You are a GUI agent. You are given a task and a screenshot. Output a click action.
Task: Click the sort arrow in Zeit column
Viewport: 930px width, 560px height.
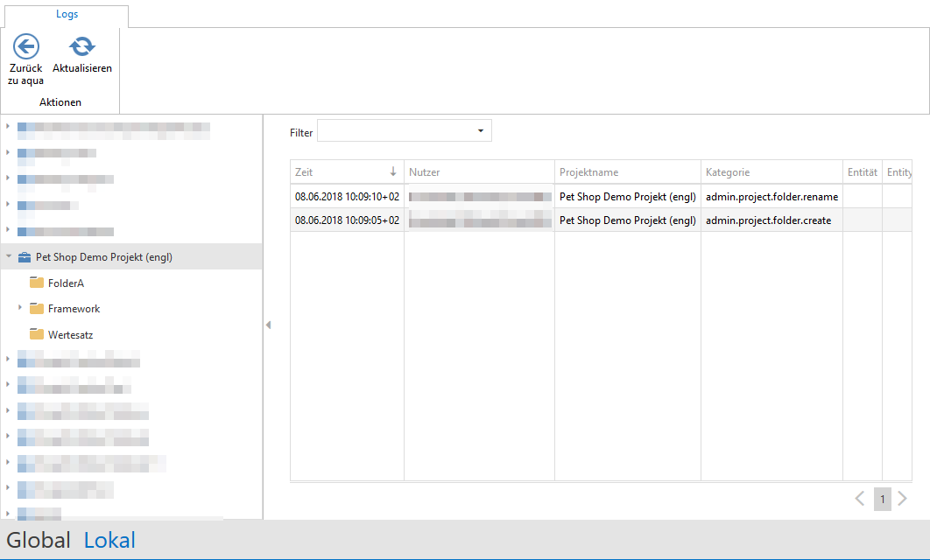[x=393, y=172]
